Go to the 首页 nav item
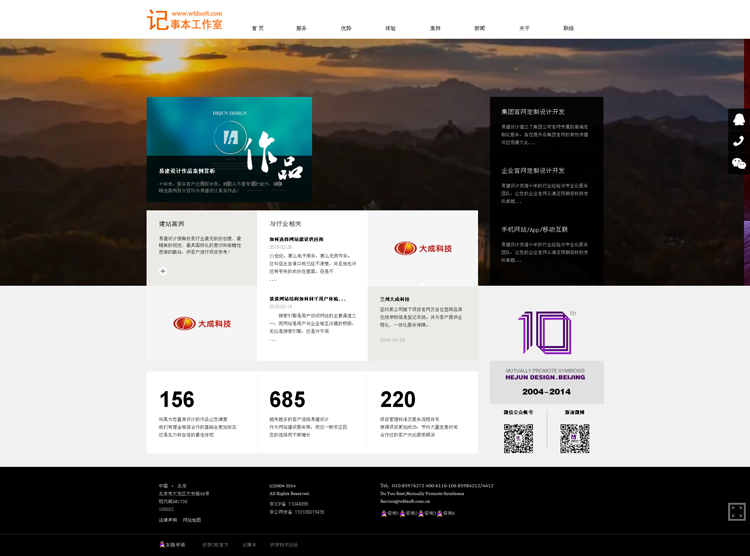The height and width of the screenshot is (556, 750). (x=258, y=28)
